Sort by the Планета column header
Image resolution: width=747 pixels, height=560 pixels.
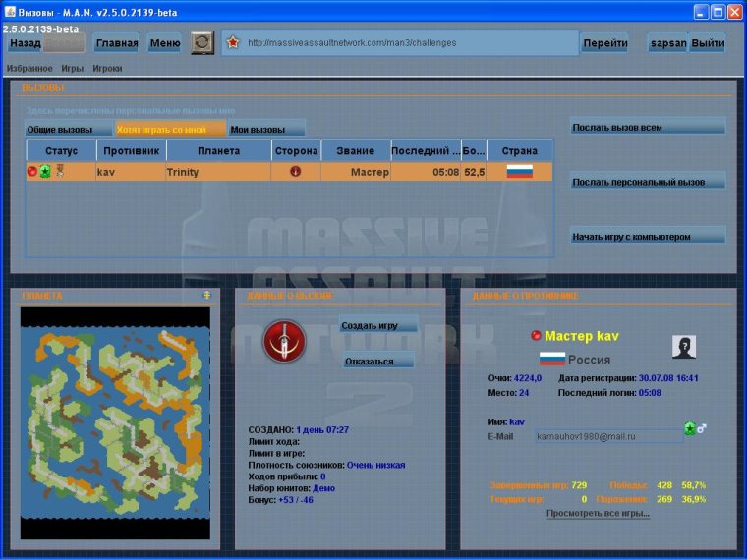coord(218,151)
